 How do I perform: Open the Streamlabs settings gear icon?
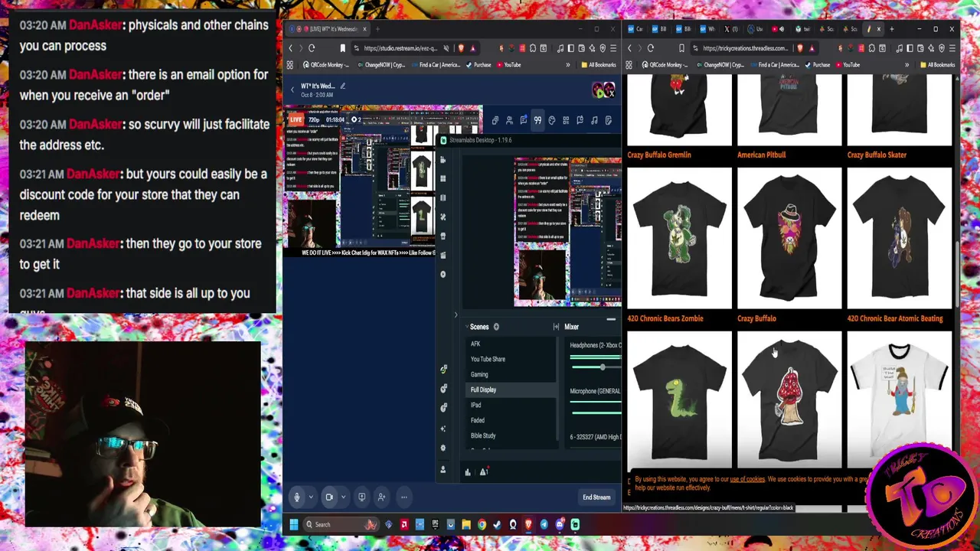pyautogui.click(x=443, y=448)
